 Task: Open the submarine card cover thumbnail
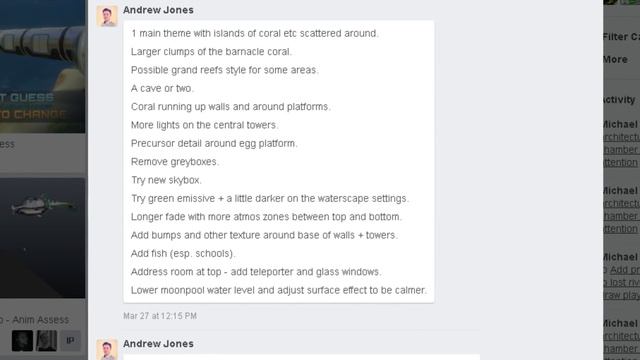point(42,238)
